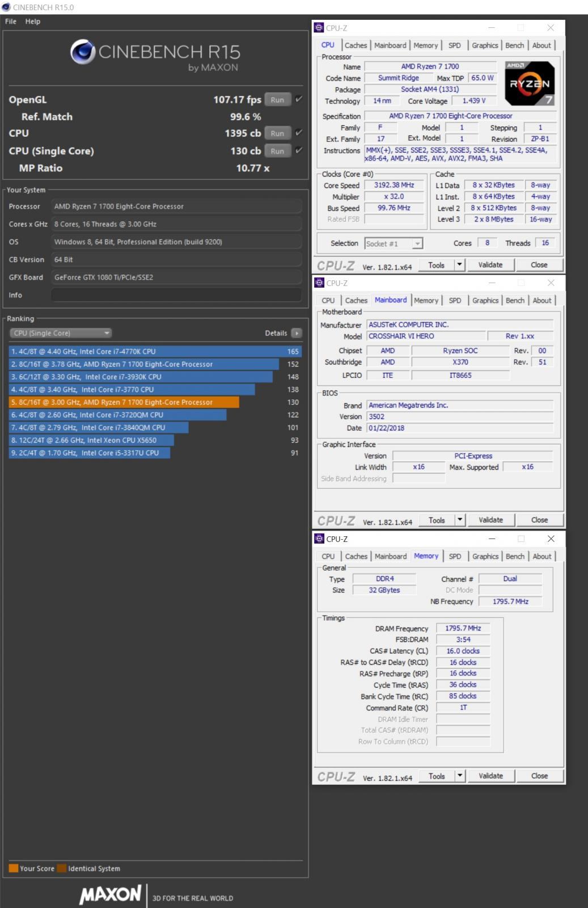
Task: Click CPU-Z icon in the Memory window title
Action: pos(319,538)
